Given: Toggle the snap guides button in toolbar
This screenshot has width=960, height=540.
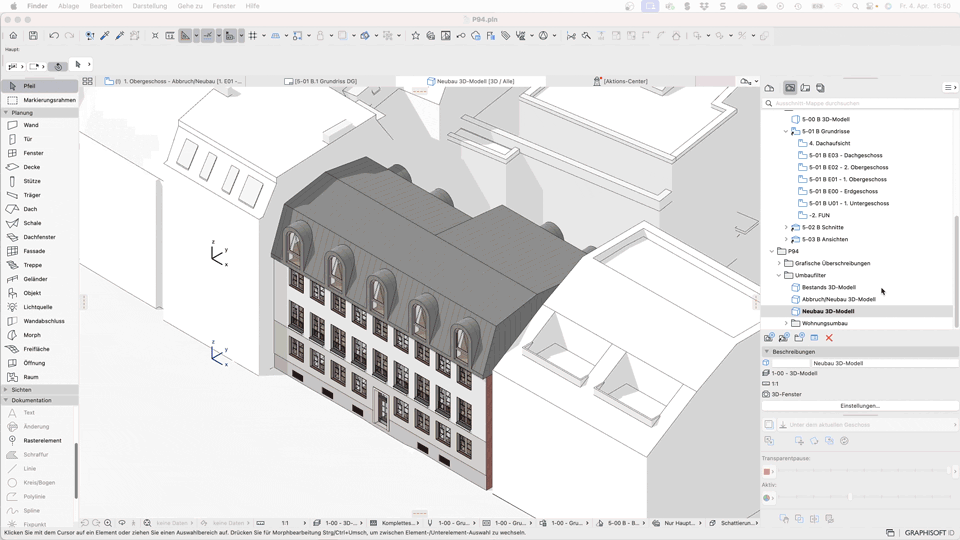Looking at the screenshot, I should [x=208, y=36].
